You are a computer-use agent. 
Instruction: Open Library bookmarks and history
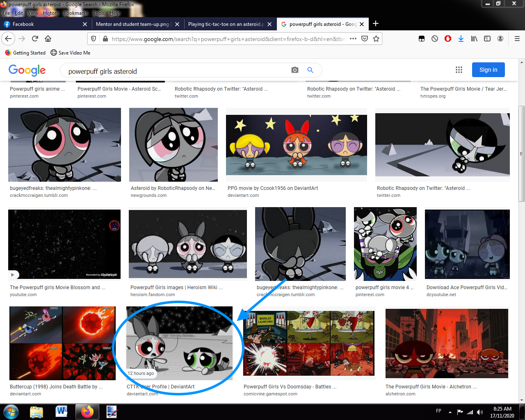pos(474,39)
